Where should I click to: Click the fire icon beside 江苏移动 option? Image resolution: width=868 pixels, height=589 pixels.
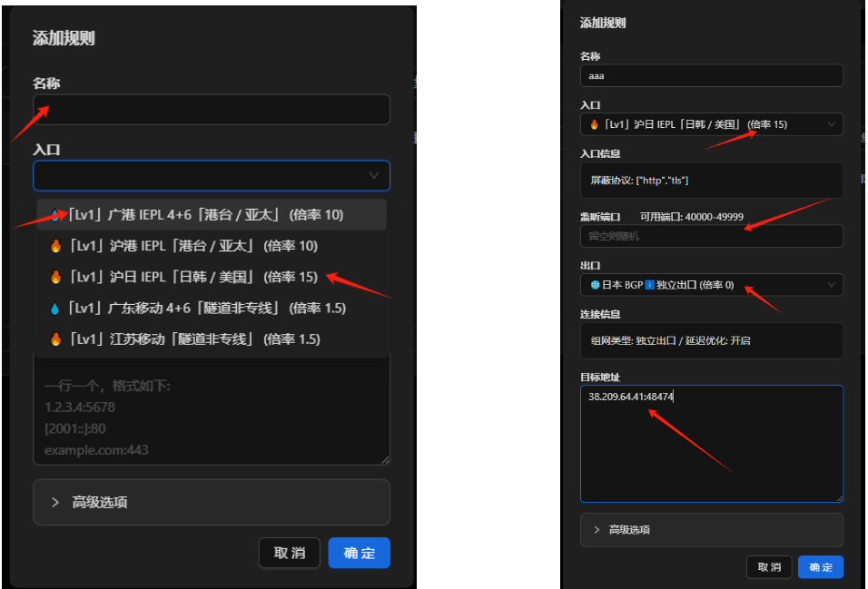pyautogui.click(x=56, y=339)
